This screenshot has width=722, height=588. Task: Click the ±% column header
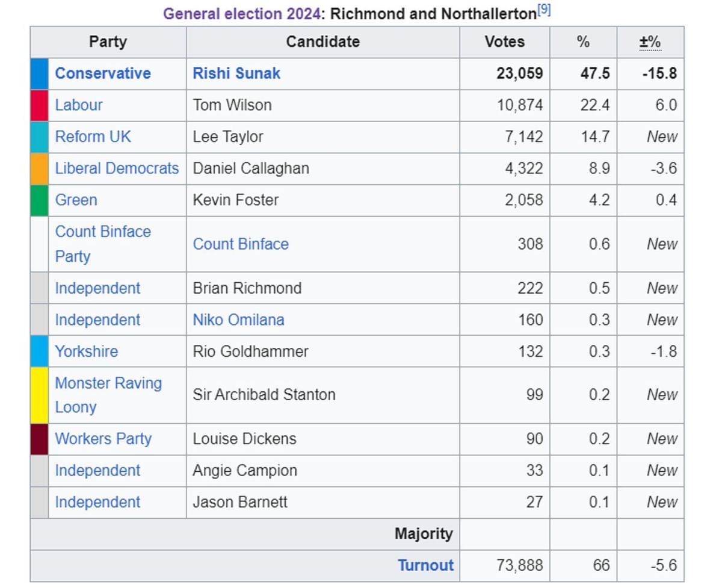(650, 42)
